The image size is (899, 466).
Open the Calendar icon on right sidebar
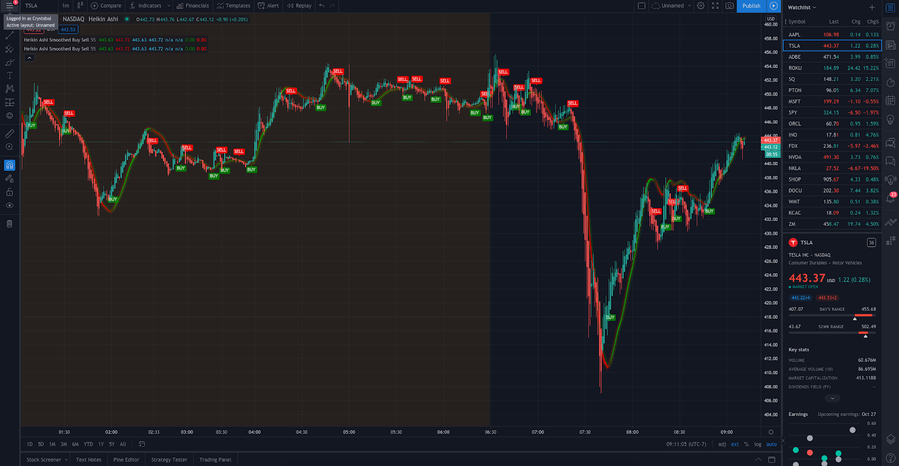(x=890, y=101)
